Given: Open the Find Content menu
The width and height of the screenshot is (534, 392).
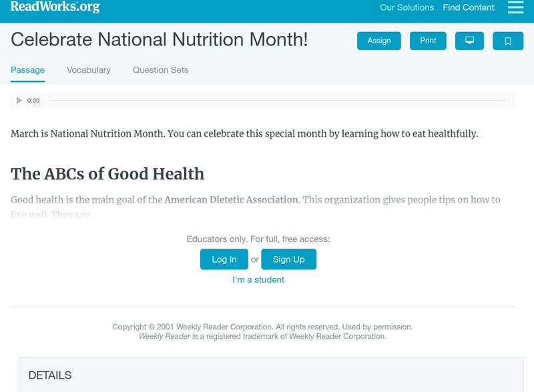Looking at the screenshot, I should coord(469,8).
